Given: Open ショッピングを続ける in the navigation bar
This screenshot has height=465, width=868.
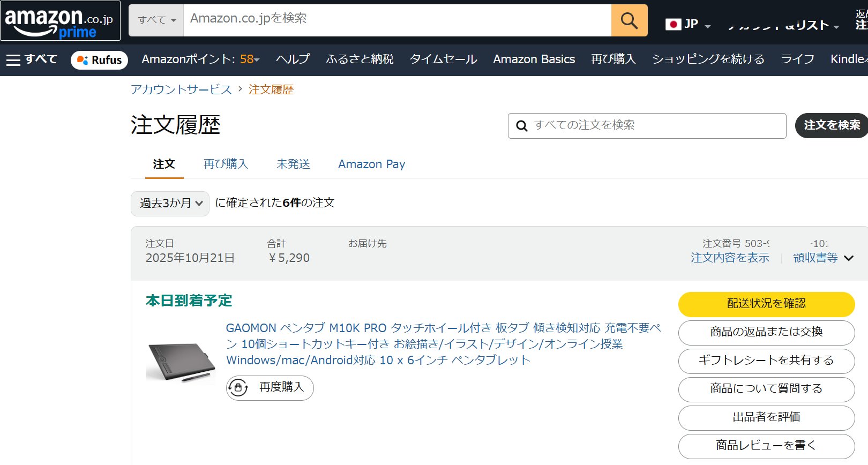Looking at the screenshot, I should tap(708, 59).
